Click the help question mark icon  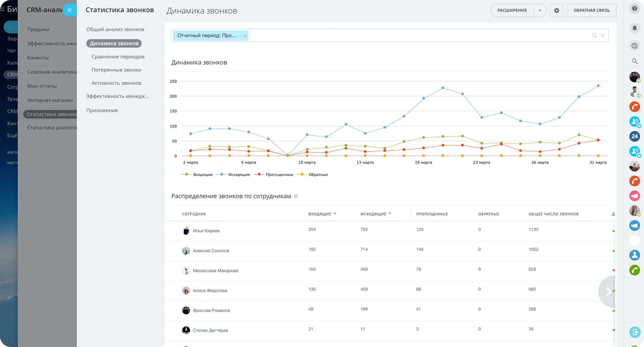(x=635, y=9)
